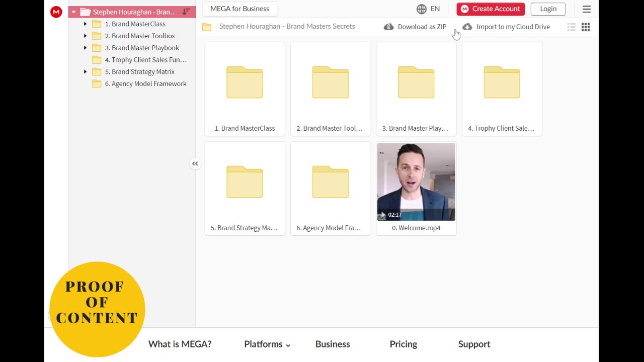The image size is (644, 362).
Task: Select 5. Brand Strategy Matrix in the tree
Action: 139,72
